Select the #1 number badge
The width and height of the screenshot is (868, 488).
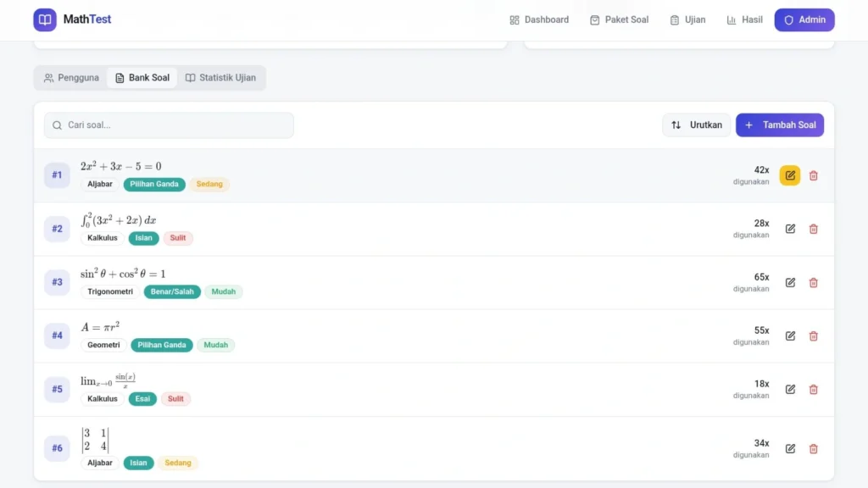point(57,175)
